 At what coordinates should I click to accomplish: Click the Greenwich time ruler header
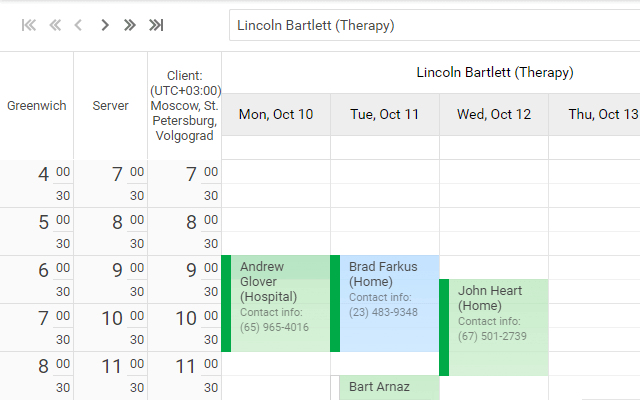coord(37,106)
